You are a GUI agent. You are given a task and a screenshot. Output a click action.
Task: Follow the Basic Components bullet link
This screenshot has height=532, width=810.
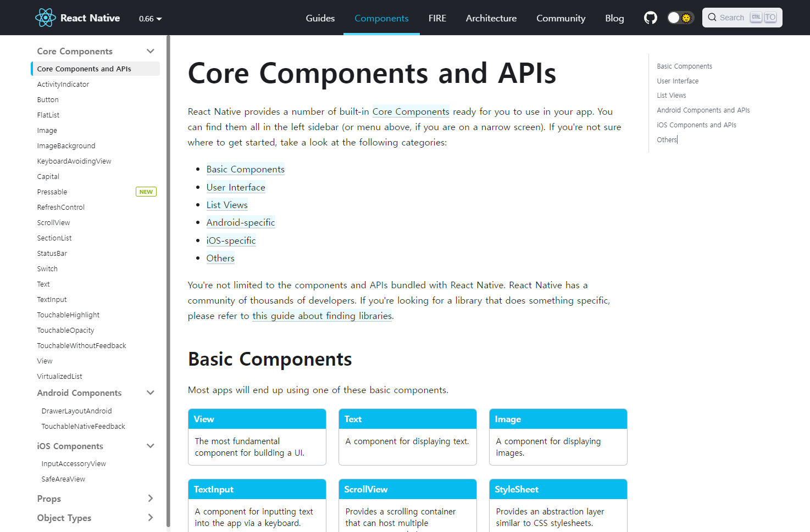coord(245,169)
